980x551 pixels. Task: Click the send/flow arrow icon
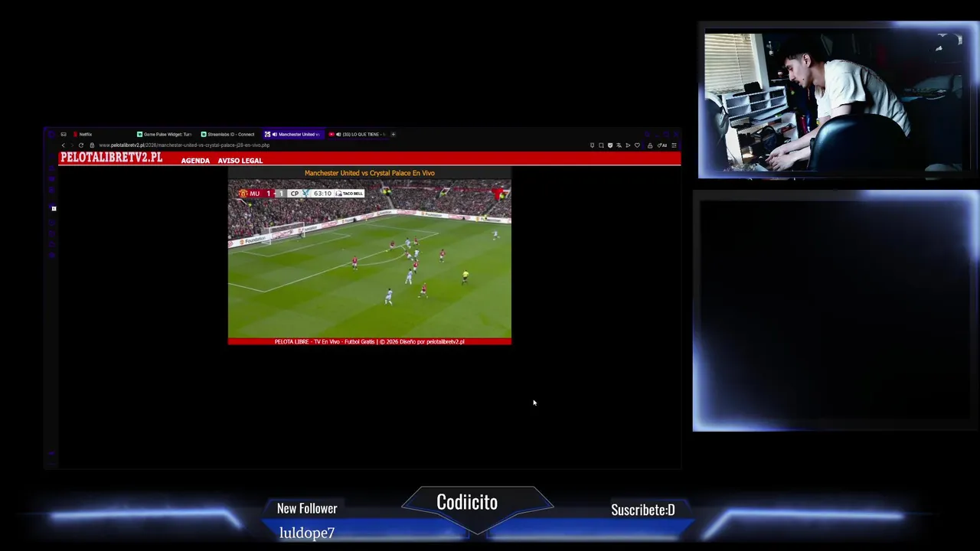[628, 145]
